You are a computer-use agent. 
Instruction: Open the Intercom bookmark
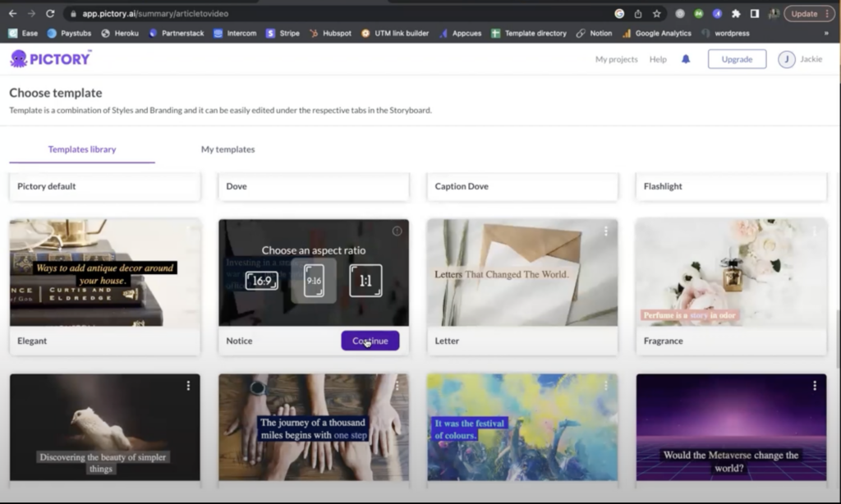[x=235, y=33]
